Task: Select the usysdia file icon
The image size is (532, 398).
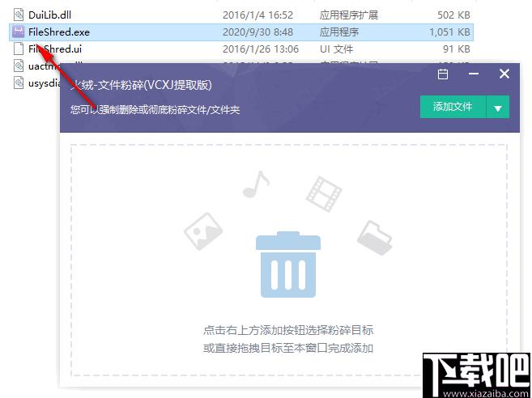Action: [x=19, y=83]
